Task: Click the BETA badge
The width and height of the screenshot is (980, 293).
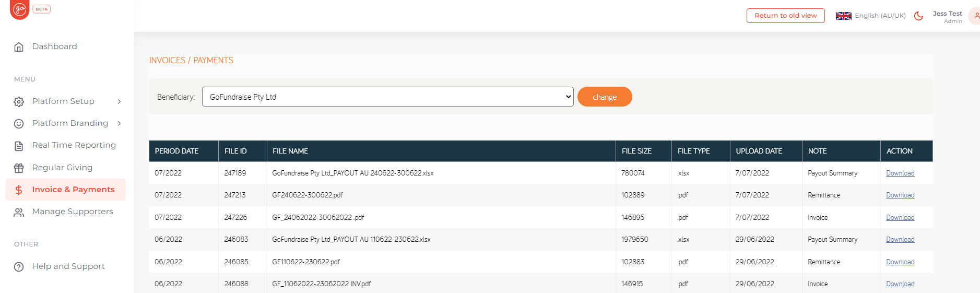Action: pyautogui.click(x=42, y=9)
